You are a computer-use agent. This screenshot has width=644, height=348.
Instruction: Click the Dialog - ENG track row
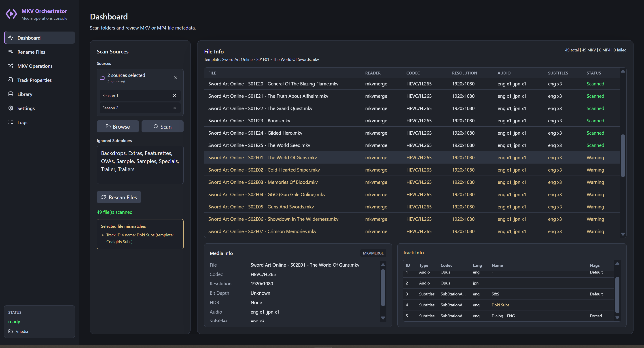click(508, 316)
